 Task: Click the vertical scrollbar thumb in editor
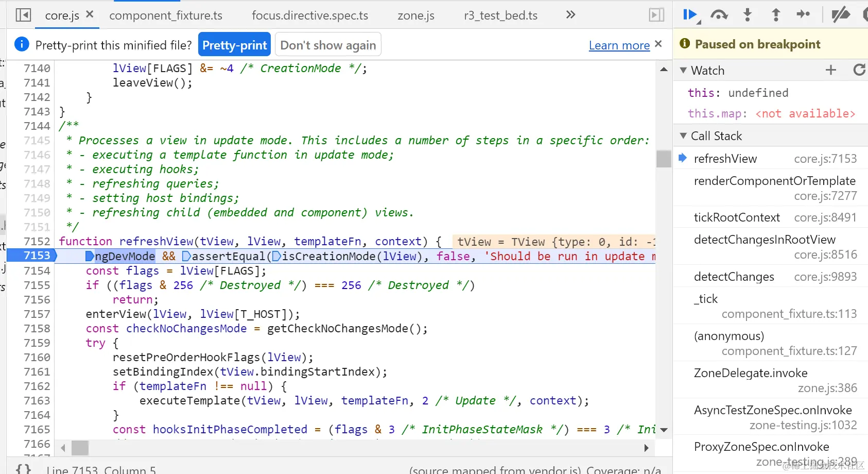[x=664, y=159]
